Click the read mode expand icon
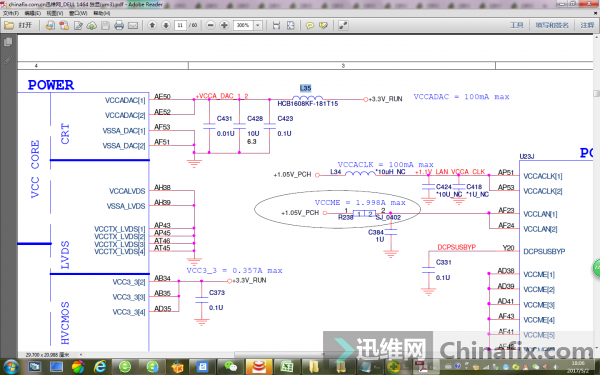The width and height of the screenshot is (600, 375). [343, 25]
